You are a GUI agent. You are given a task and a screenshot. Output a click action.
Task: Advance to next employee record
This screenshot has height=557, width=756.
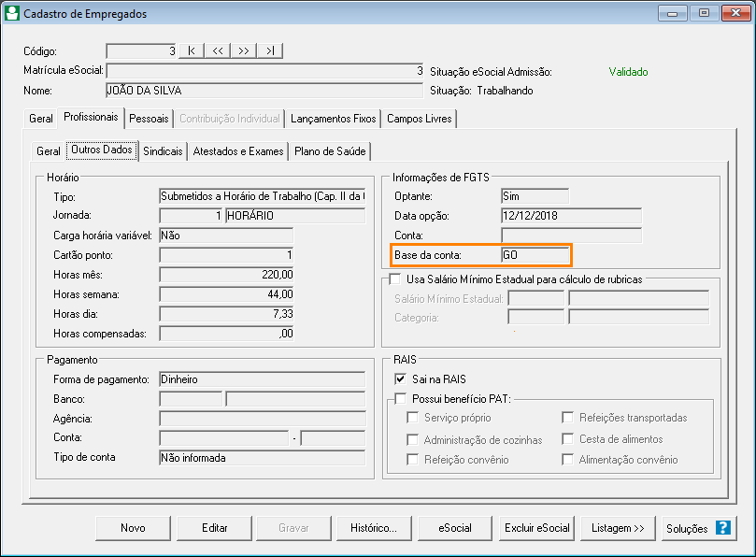point(244,50)
